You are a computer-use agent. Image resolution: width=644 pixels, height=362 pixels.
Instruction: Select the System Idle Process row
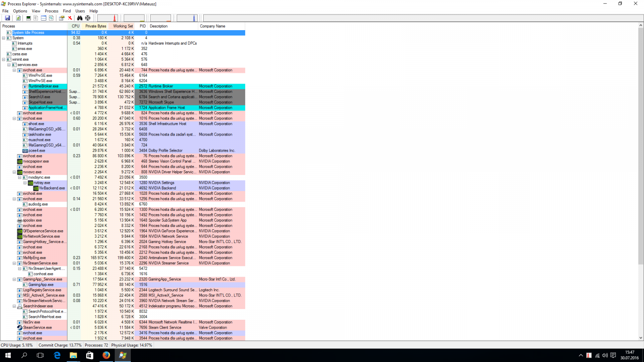[x=123, y=33]
